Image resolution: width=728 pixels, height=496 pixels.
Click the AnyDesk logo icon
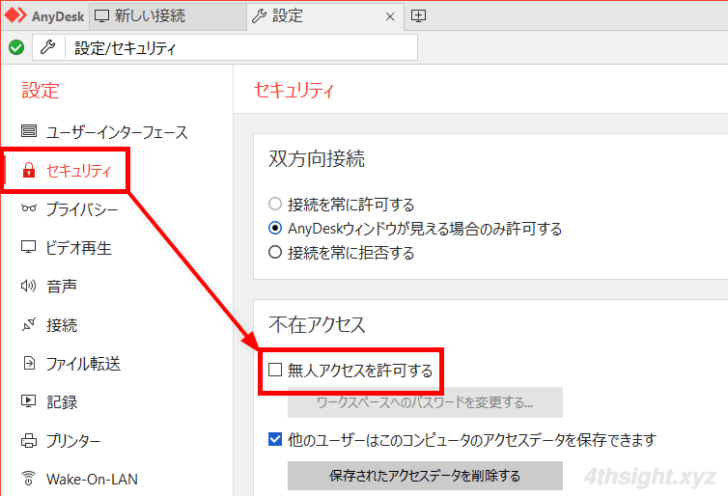point(15,15)
